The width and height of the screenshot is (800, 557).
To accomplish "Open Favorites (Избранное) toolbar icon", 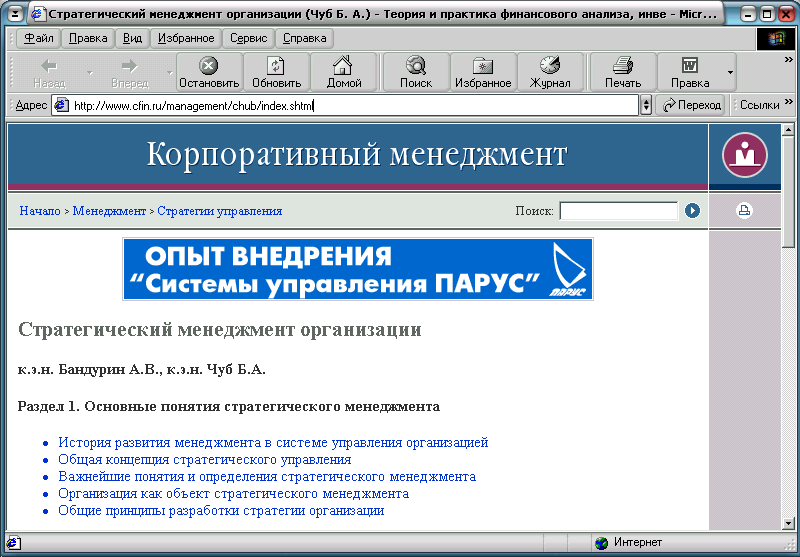I will [x=483, y=71].
